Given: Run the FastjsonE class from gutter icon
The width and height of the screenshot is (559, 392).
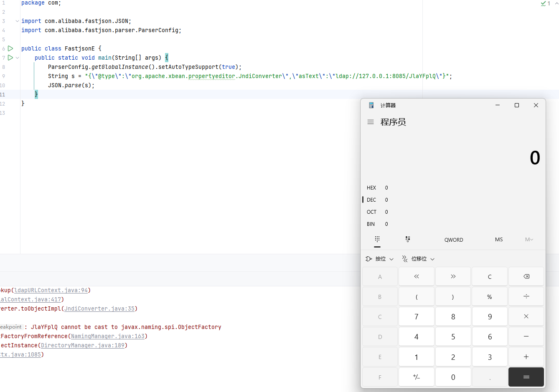Looking at the screenshot, I should click(x=10, y=48).
